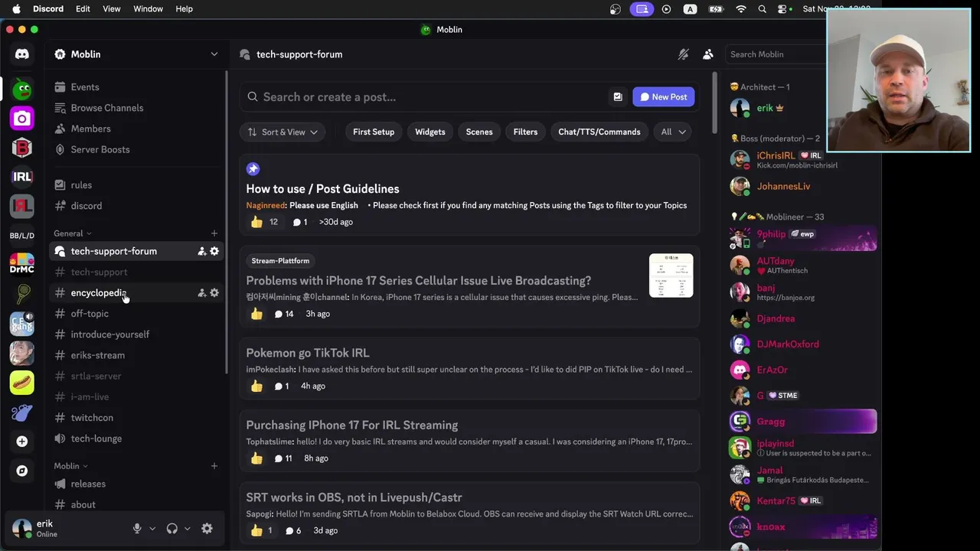Viewport: 980px width, 551px height.
Task: Like the iPhone 17 Cellular Issue post
Action: pos(256,314)
